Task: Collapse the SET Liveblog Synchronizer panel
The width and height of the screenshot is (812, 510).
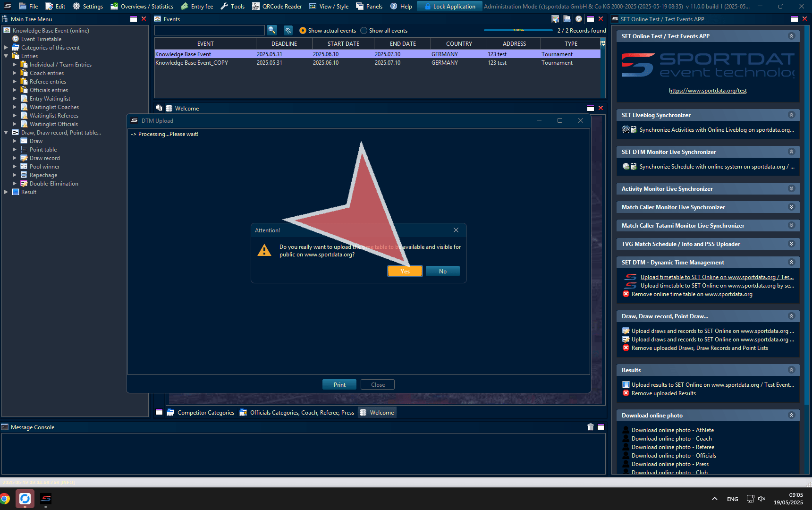Action: coord(791,115)
